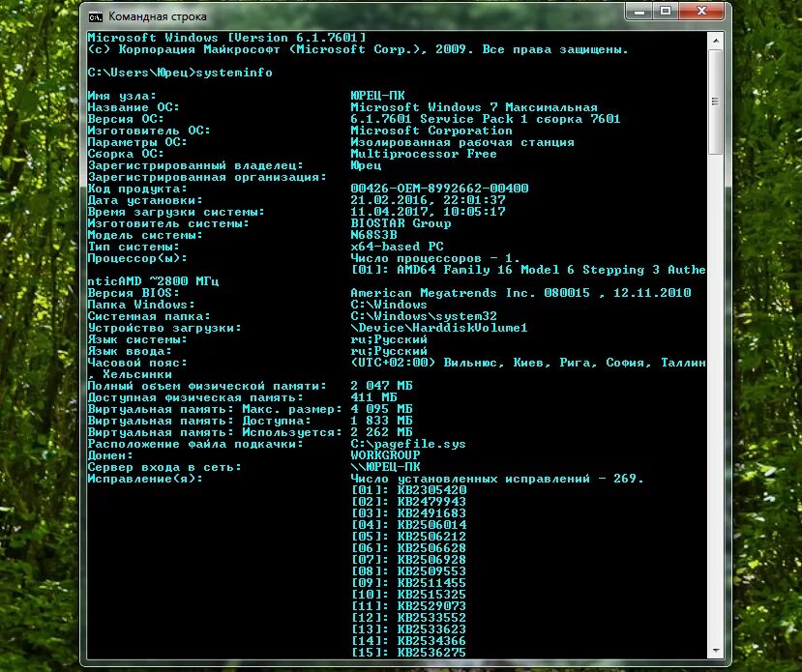Click hotfix entry [06]: KB2506628
Image resolution: width=802 pixels, height=672 pixels.
tap(408, 548)
